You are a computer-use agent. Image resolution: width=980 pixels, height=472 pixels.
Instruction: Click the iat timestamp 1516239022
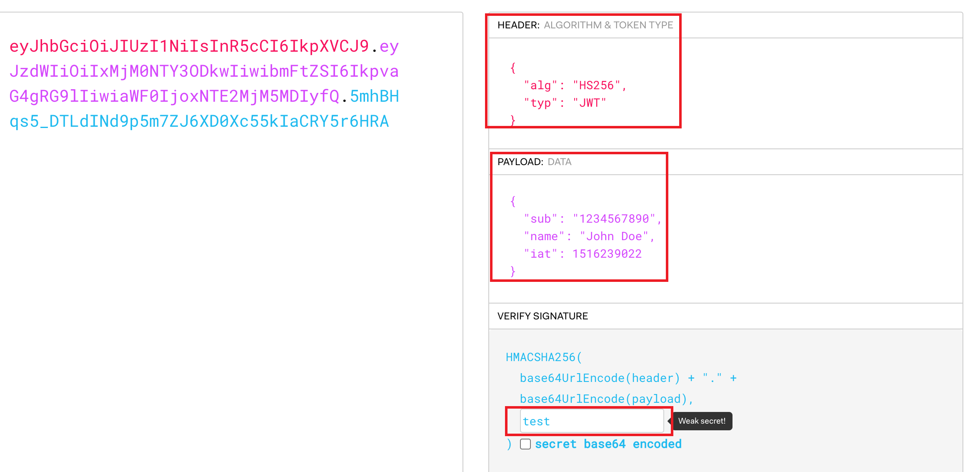(x=607, y=254)
